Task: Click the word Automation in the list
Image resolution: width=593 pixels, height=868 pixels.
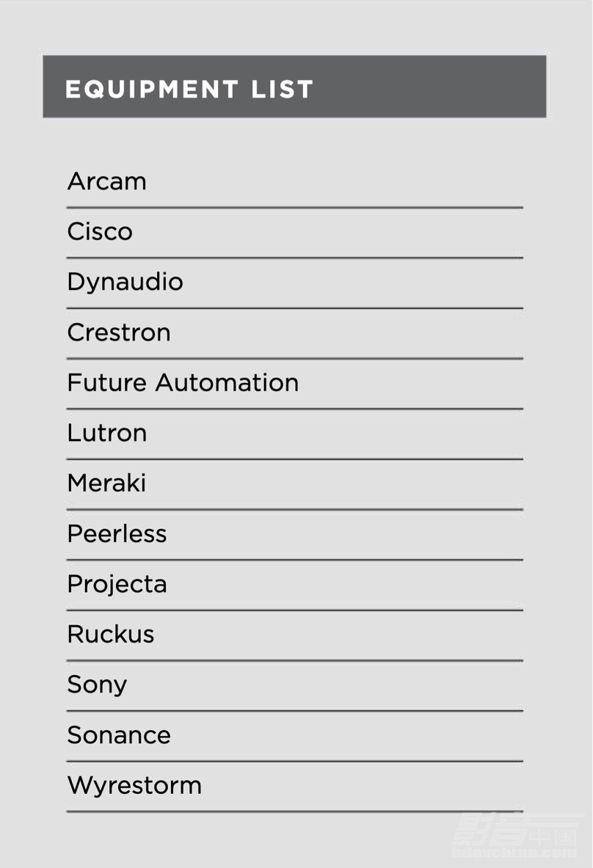Action: tap(227, 382)
